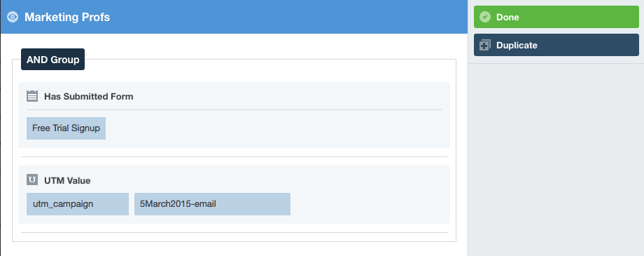Select the clipboard icon for Has Submitted Form
The width and height of the screenshot is (644, 256).
(32, 96)
